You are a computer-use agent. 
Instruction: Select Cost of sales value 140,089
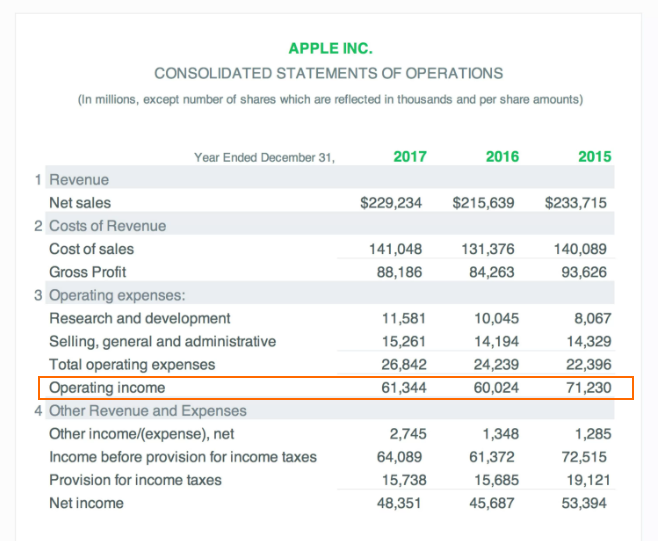[x=580, y=249]
